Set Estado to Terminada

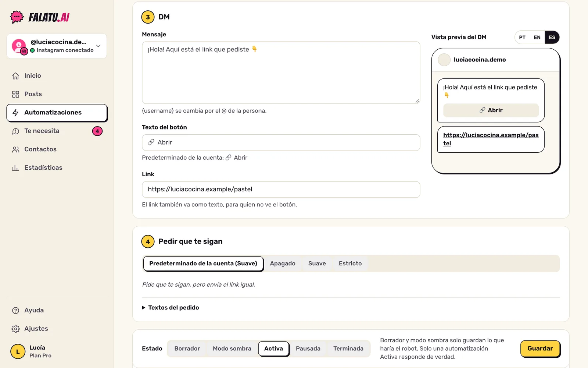(348, 348)
